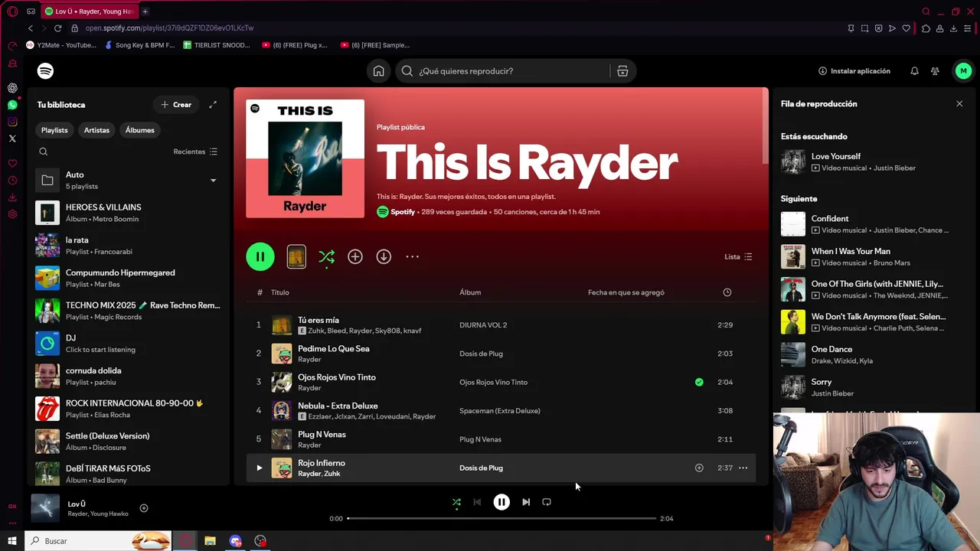Go to Spotify home with the house icon

[x=378, y=71]
